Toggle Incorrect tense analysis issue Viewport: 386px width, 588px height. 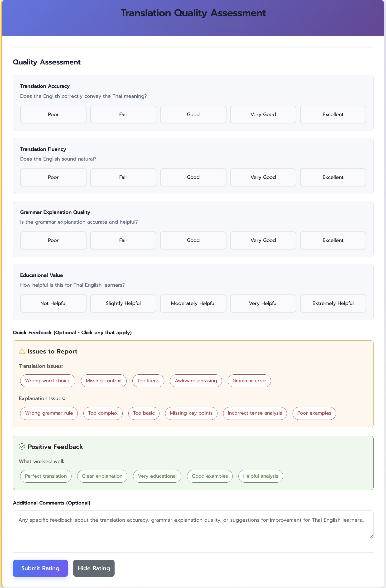[255, 413]
